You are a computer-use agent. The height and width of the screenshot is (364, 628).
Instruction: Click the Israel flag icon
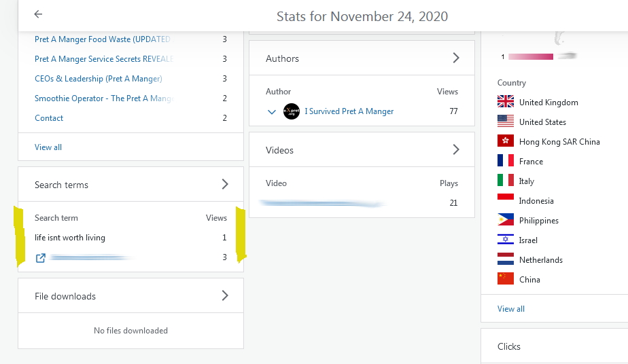tap(506, 240)
